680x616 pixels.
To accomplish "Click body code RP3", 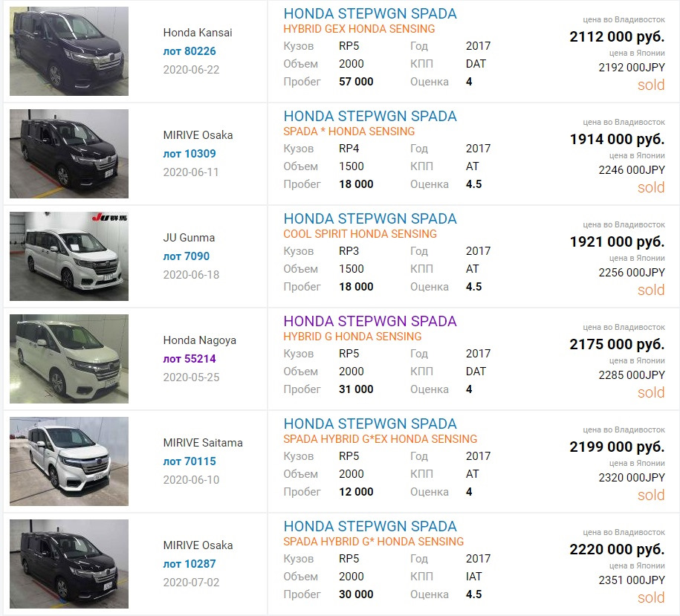I will [x=349, y=251].
